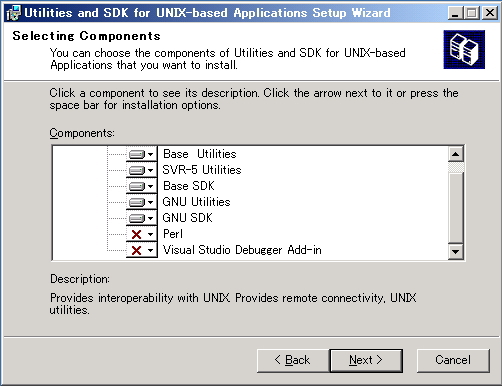Select the GNU Utilities component label
502x386 pixels.
(196, 202)
